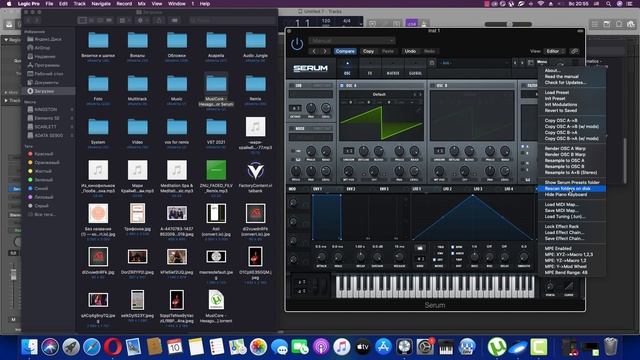The height and width of the screenshot is (360, 640).
Task: Open Finder from the Dock
Action: tap(29, 347)
